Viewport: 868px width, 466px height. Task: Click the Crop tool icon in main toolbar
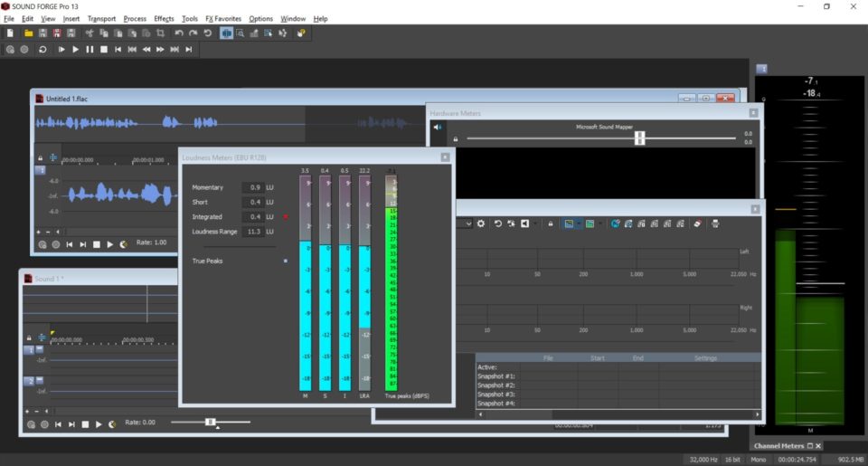[161, 33]
